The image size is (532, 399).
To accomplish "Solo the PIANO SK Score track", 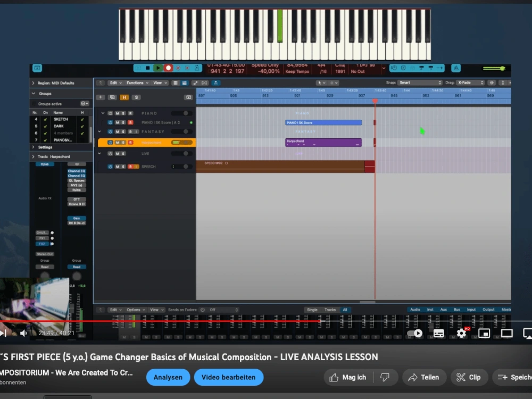I will pos(123,122).
